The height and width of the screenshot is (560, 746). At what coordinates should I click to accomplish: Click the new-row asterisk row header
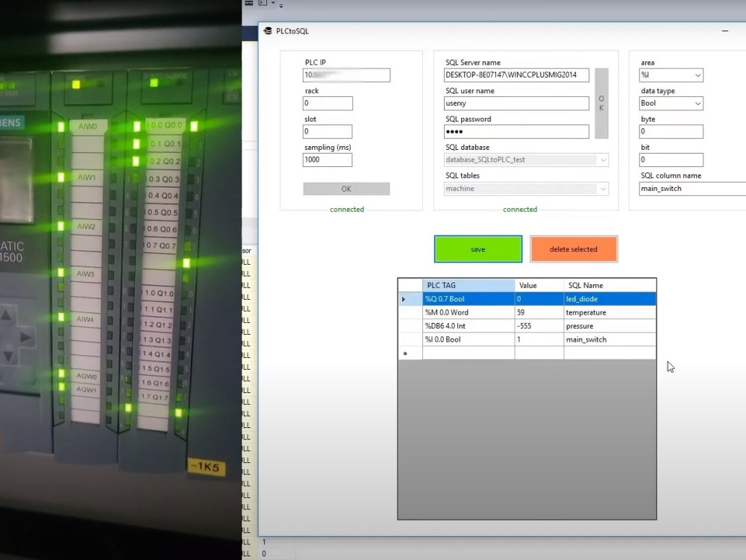[410, 353]
